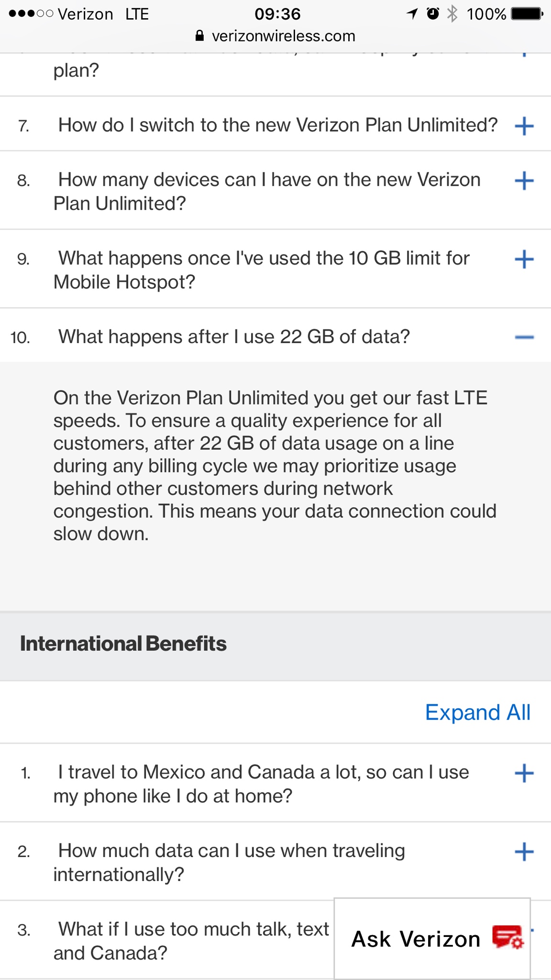Open "How do I switch to the new Verizon Plan"
551x980 pixels.
pyautogui.click(x=277, y=125)
